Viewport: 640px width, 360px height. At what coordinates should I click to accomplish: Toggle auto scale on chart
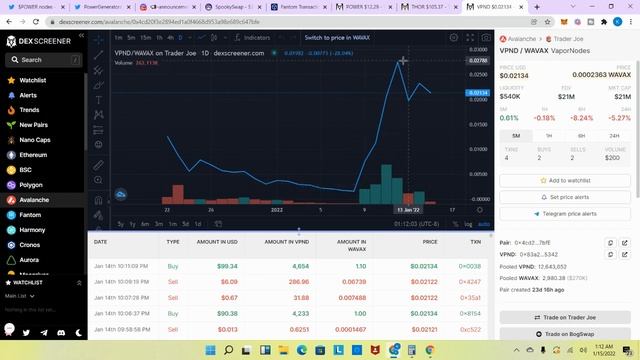pos(484,224)
